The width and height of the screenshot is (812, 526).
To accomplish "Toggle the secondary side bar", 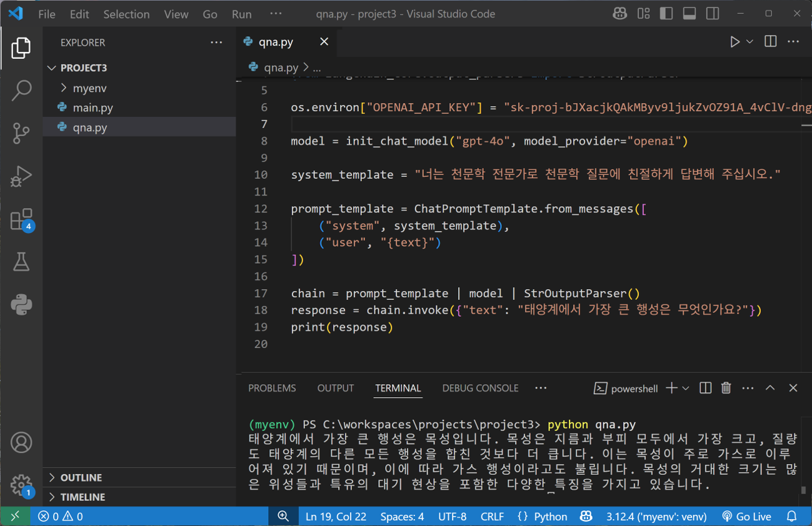I will click(x=713, y=14).
